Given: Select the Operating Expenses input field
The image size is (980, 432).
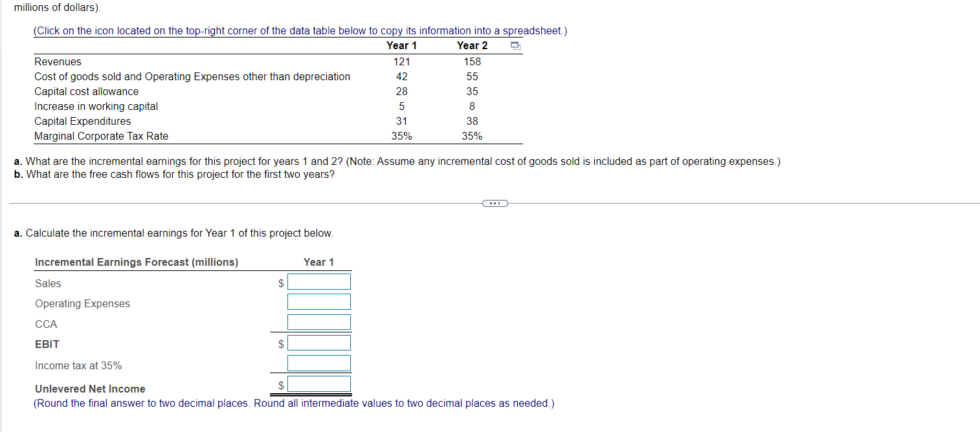Looking at the screenshot, I should tap(319, 301).
